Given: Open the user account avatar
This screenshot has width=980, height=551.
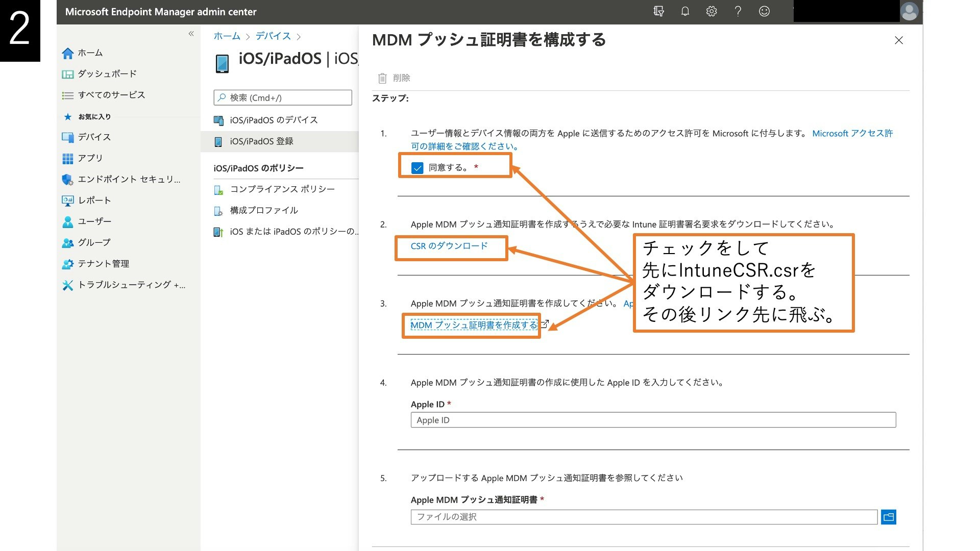Looking at the screenshot, I should pyautogui.click(x=910, y=11).
